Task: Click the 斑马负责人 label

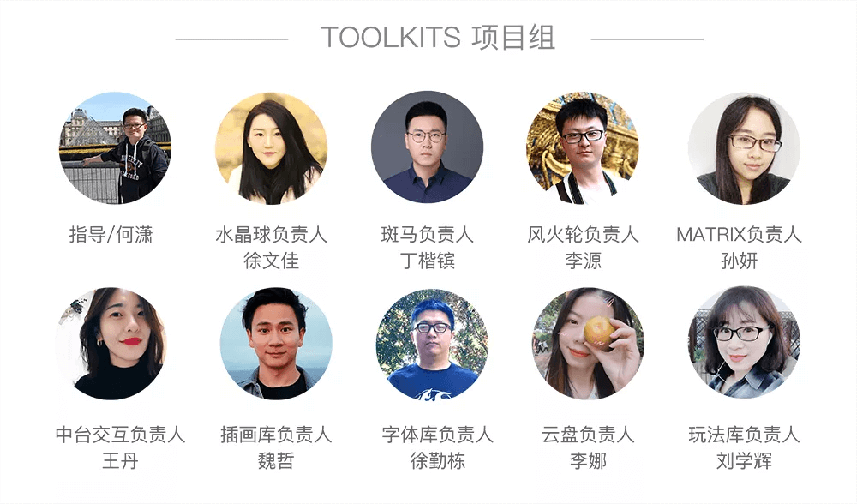Action: 428,235
